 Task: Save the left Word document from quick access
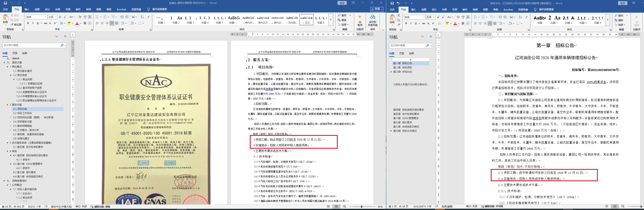tap(5, 3)
